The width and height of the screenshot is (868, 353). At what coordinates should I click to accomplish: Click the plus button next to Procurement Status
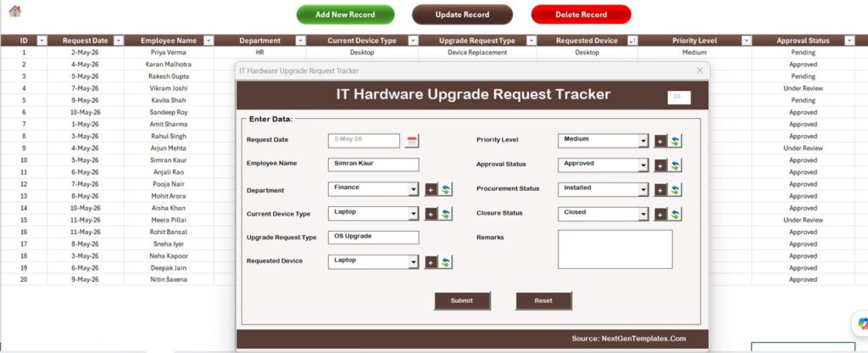[x=660, y=190]
